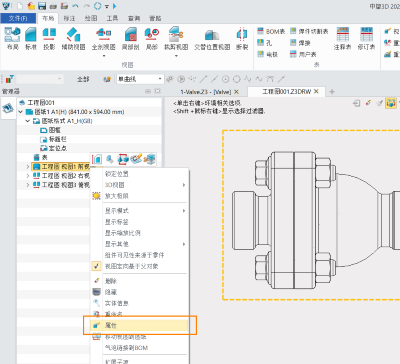Add a new document tab with plus

(332, 92)
